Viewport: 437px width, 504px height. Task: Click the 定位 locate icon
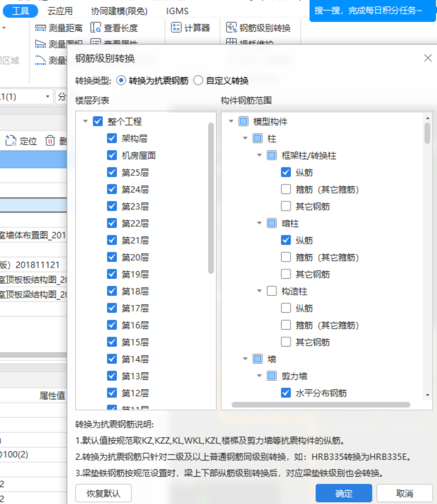point(11,140)
